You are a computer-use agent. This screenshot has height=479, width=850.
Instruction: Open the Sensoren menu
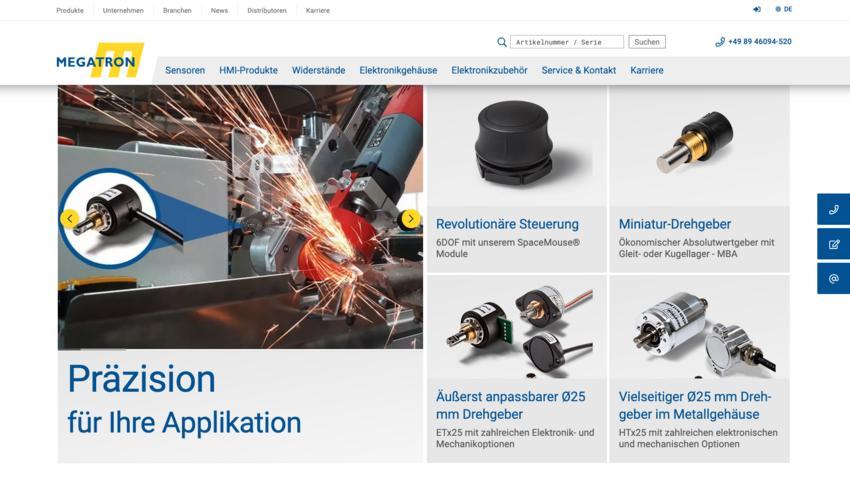185,70
